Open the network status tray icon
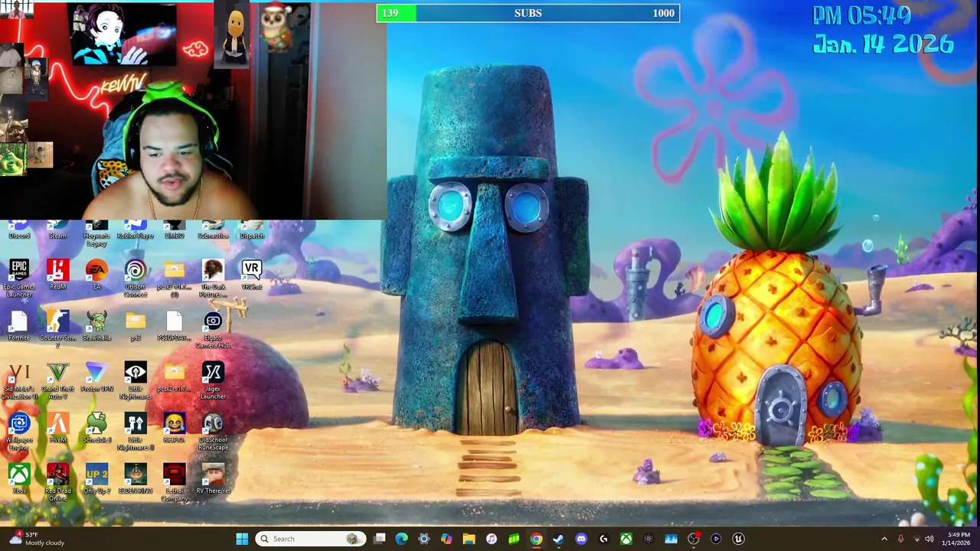 pyautogui.click(x=916, y=539)
